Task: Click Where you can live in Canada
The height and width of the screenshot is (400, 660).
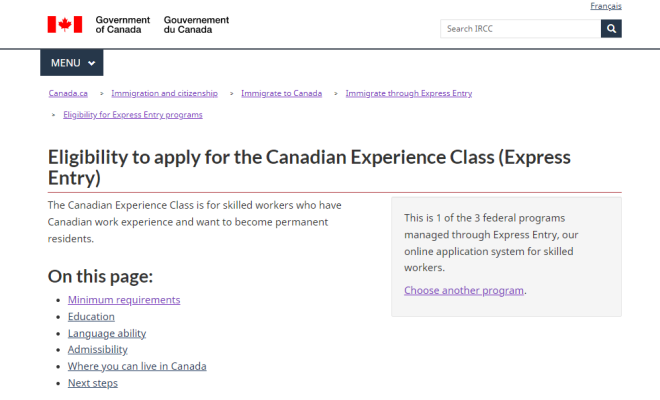Action: point(137,366)
